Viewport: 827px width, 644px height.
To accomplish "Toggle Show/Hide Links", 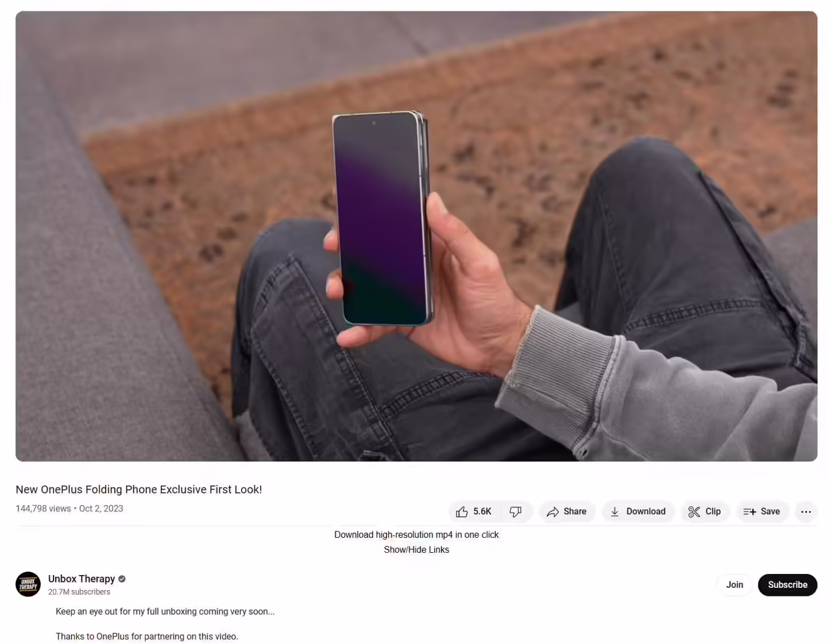I will click(x=416, y=550).
